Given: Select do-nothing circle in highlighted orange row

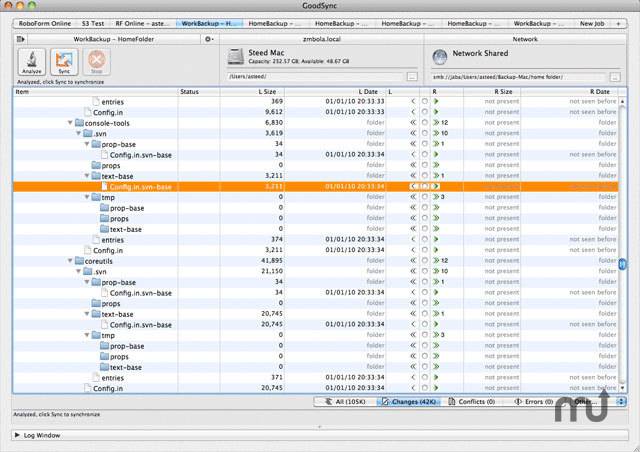Looking at the screenshot, I should pyautogui.click(x=425, y=186).
